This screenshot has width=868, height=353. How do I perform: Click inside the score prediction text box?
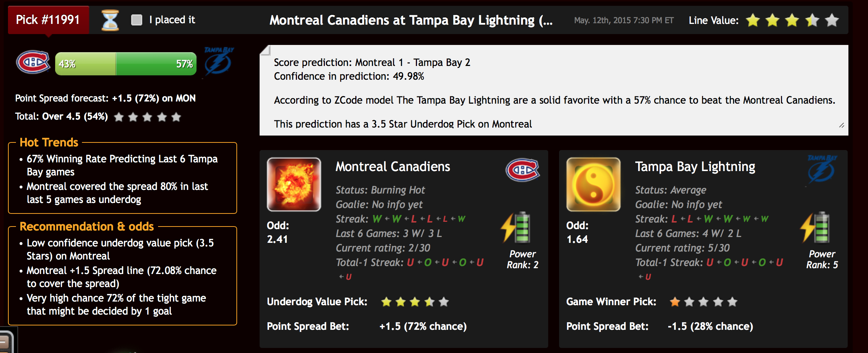(554, 90)
